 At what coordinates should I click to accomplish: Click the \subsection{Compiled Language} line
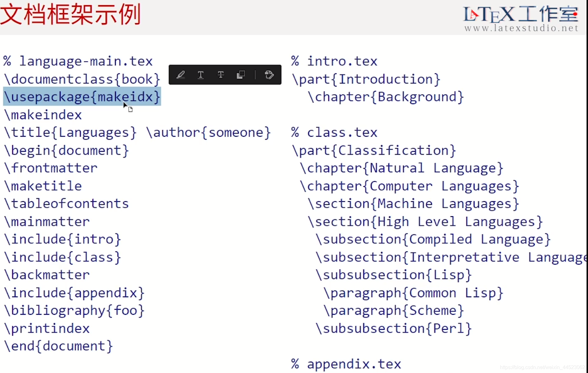(x=433, y=239)
